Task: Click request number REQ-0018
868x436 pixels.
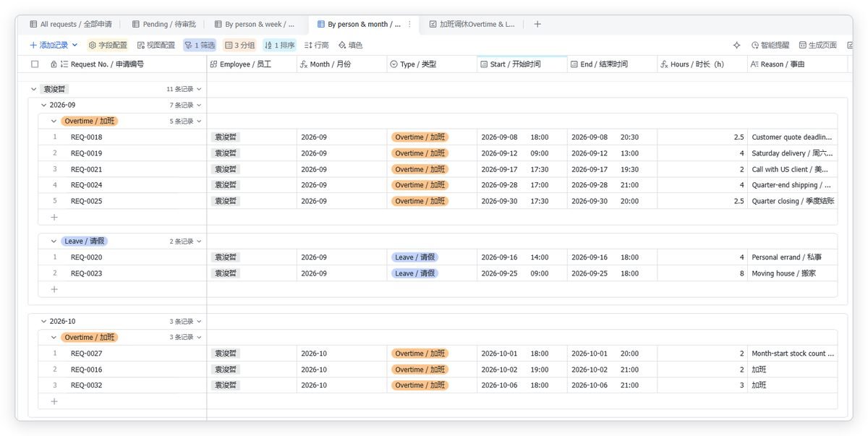Action: 86,137
